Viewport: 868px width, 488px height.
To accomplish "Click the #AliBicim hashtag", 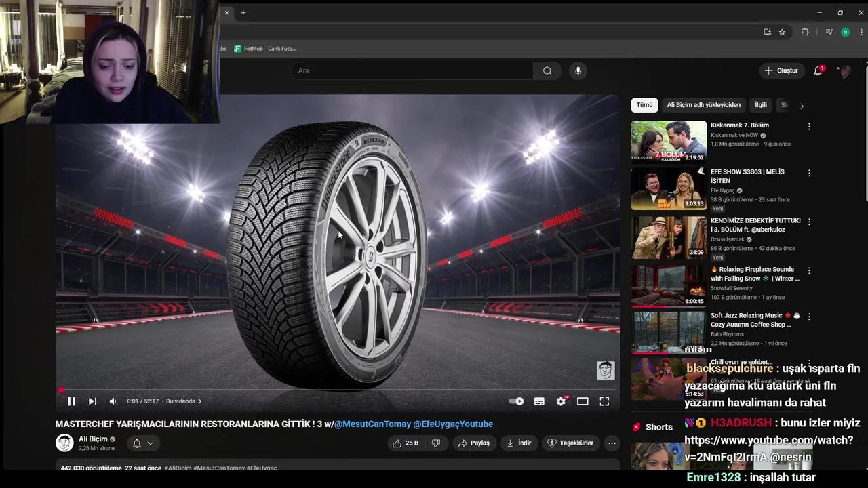I will (178, 468).
